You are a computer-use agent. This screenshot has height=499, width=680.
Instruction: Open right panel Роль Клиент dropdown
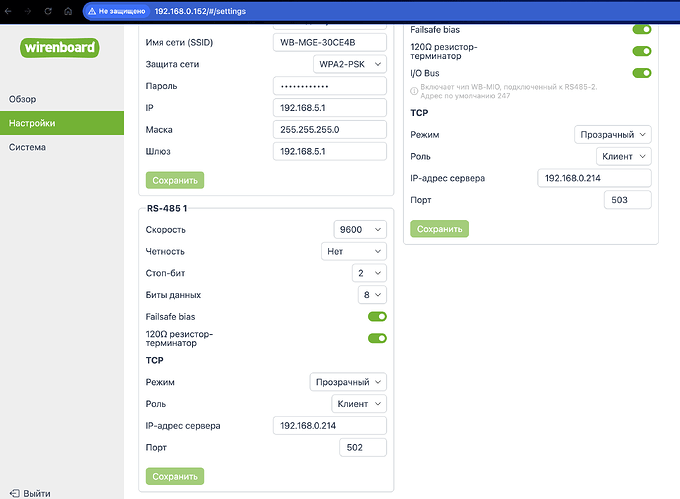[x=624, y=157]
